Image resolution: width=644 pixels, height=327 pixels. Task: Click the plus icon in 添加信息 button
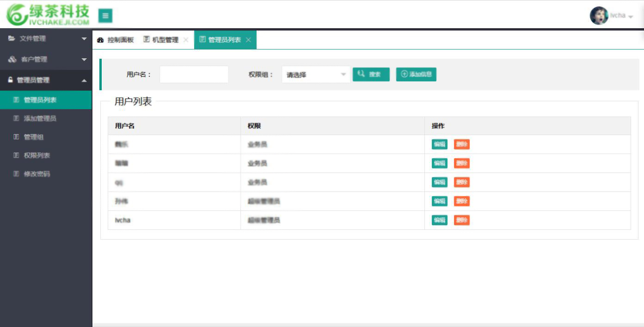click(x=405, y=74)
